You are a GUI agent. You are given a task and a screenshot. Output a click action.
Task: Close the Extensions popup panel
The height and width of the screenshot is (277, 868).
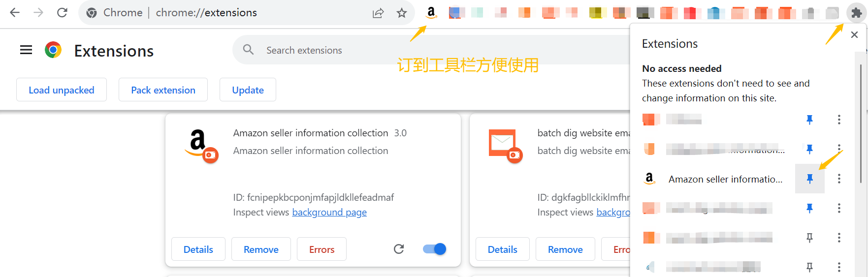coord(855,34)
